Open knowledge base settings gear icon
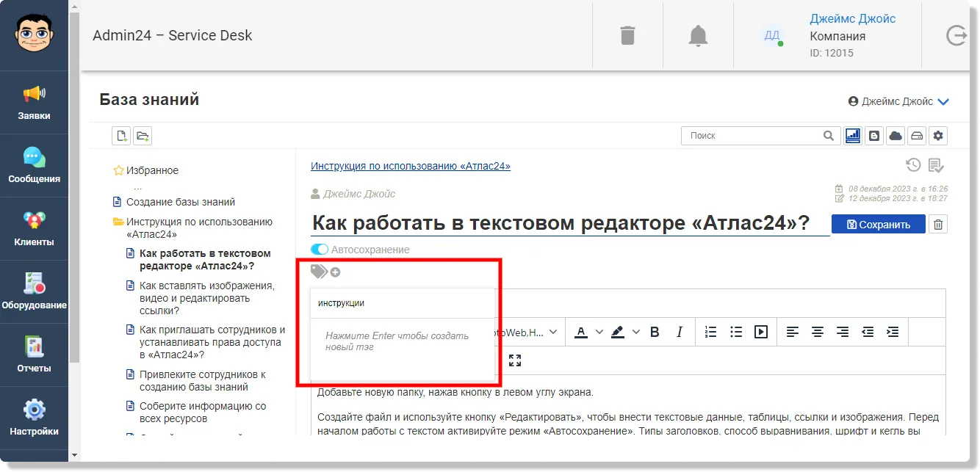 click(938, 136)
